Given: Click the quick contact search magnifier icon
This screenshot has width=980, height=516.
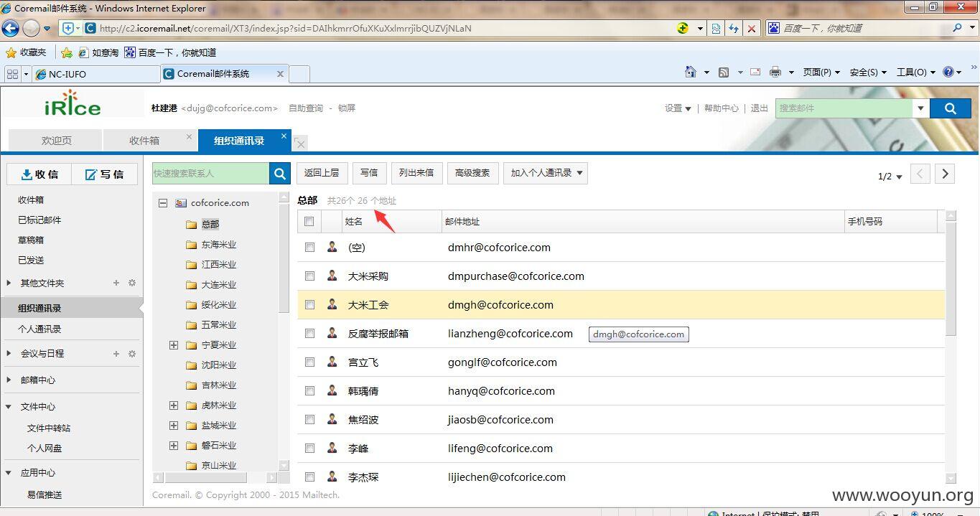Looking at the screenshot, I should pyautogui.click(x=279, y=173).
